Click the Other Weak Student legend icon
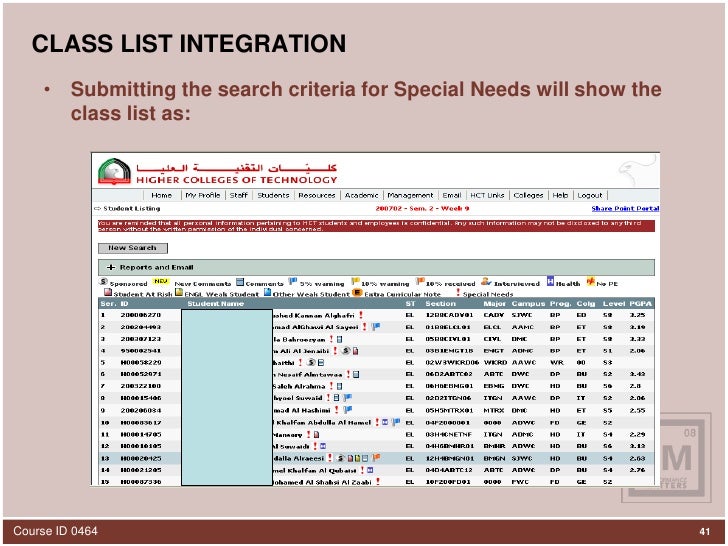The height and width of the screenshot is (546, 728). click(x=267, y=292)
